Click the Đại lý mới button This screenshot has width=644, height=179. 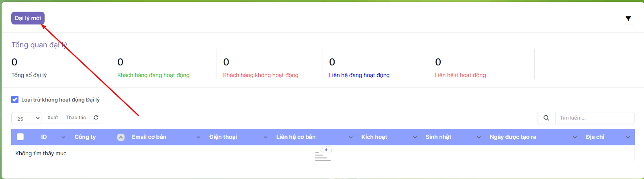tap(28, 18)
